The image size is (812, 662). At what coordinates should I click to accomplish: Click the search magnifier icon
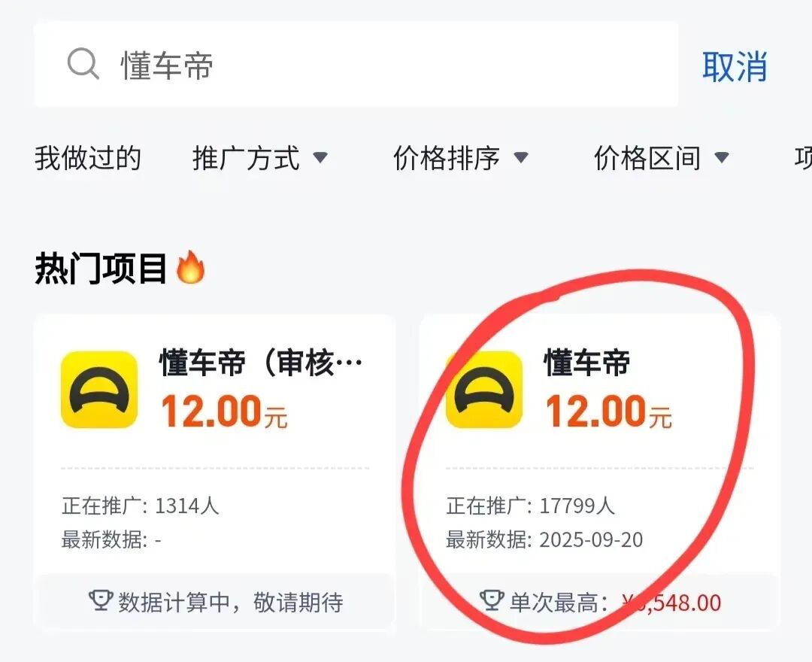pos(83,65)
